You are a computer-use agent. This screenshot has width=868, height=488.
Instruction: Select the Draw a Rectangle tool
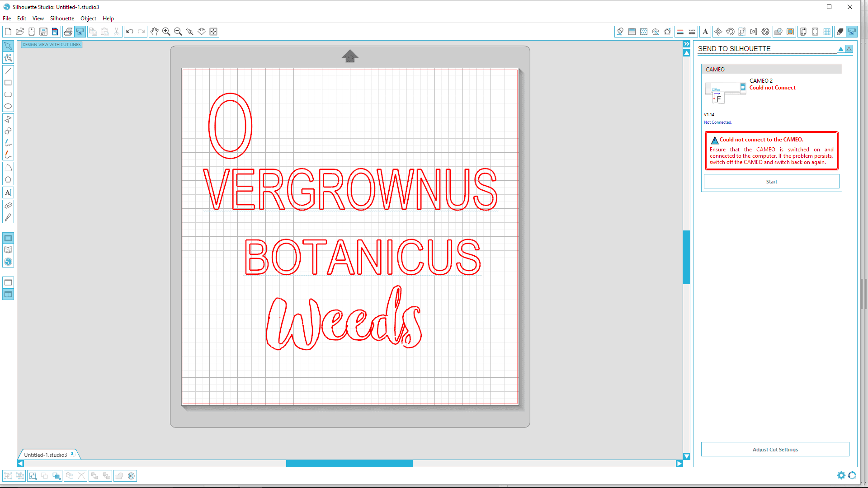tap(8, 83)
